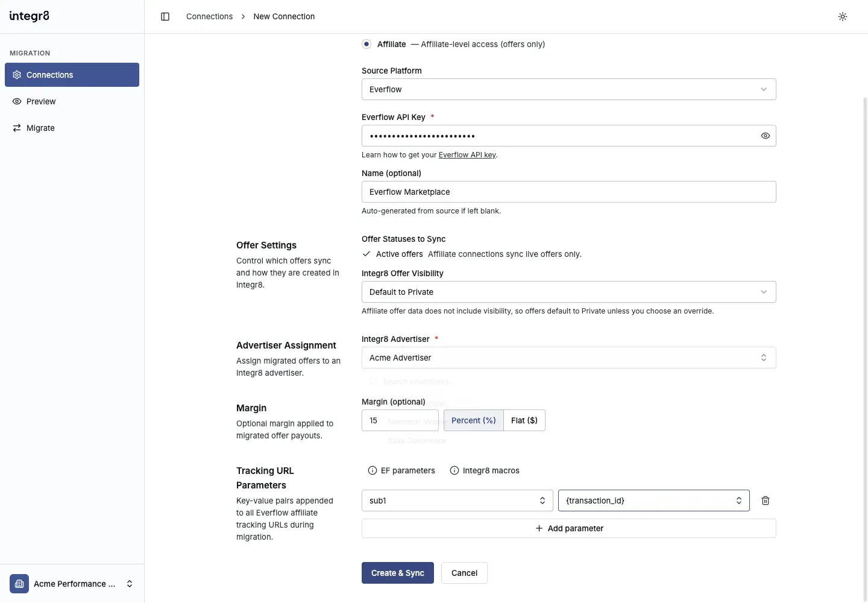868x603 pixels.
Task: Open the {transaction_id} macro dropdown
Action: tap(654, 500)
